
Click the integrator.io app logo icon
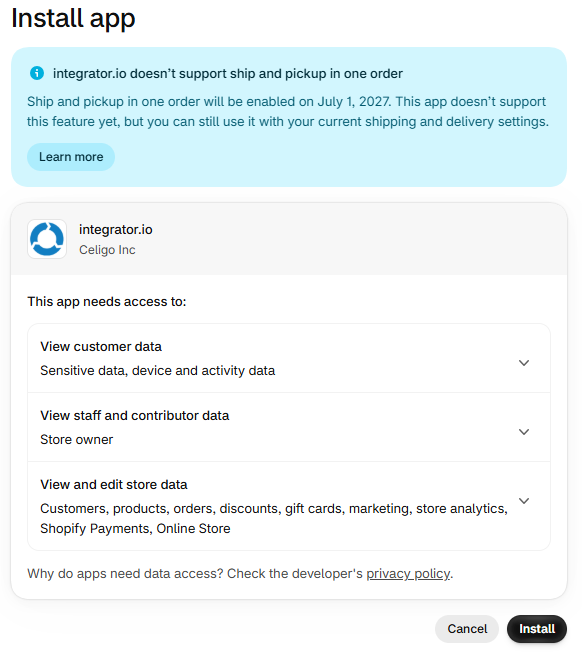47,239
